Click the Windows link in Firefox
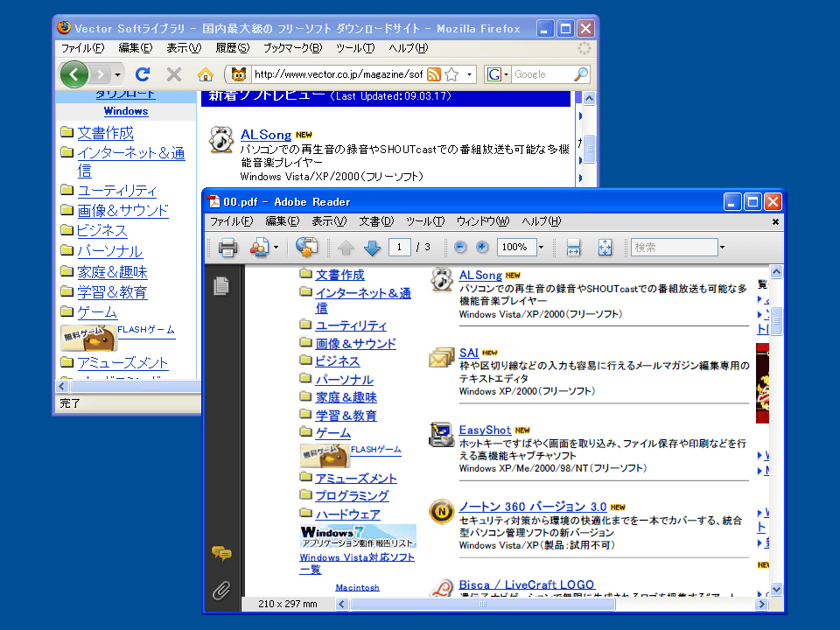Viewport: 840px width, 630px height. 126,111
